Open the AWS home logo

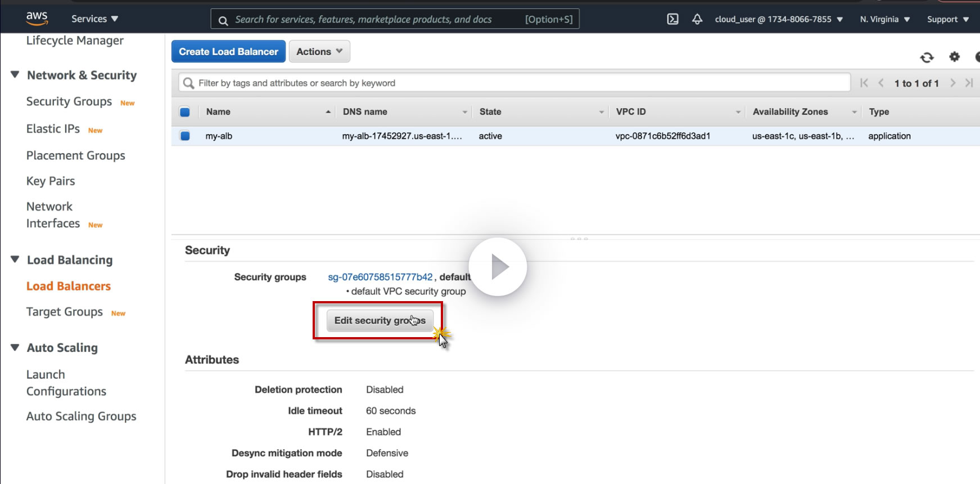point(37,19)
